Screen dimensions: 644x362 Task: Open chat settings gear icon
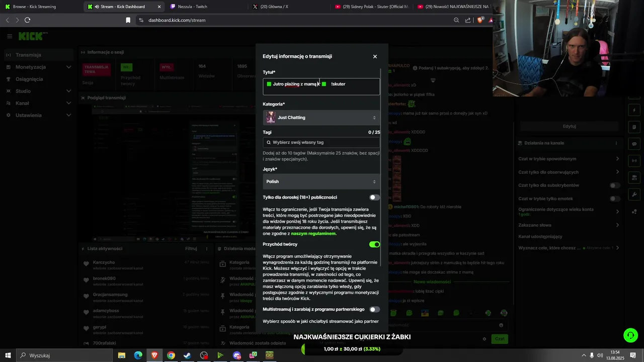485,339
